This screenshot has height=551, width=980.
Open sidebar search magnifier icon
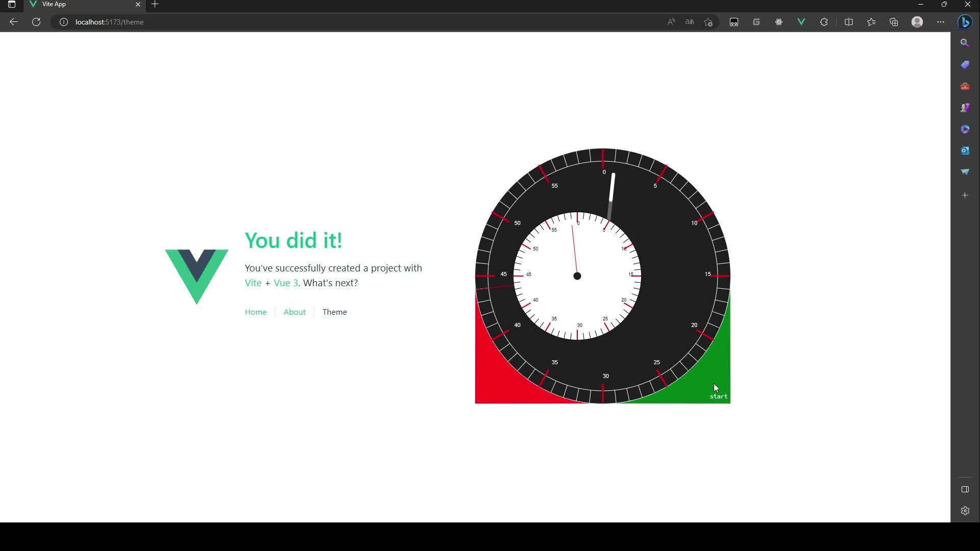[x=965, y=43]
